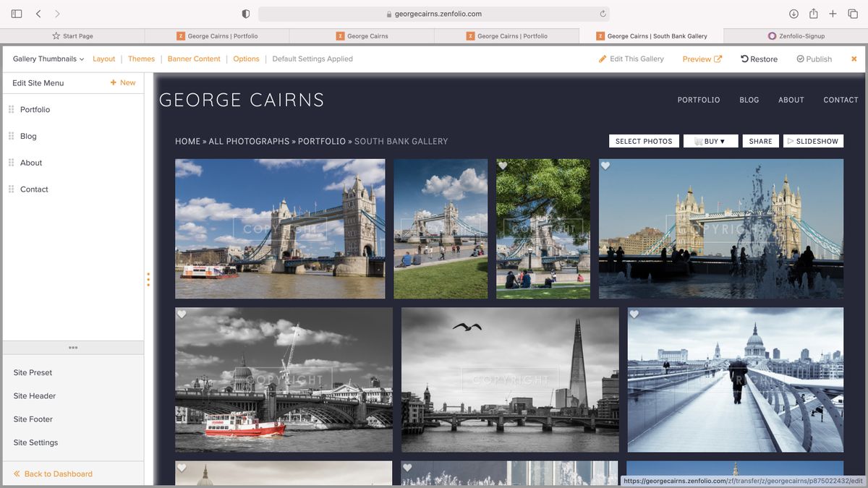Click the ellipsis expander in the sidebar
Viewport: 868px width, 488px height.
73,347
